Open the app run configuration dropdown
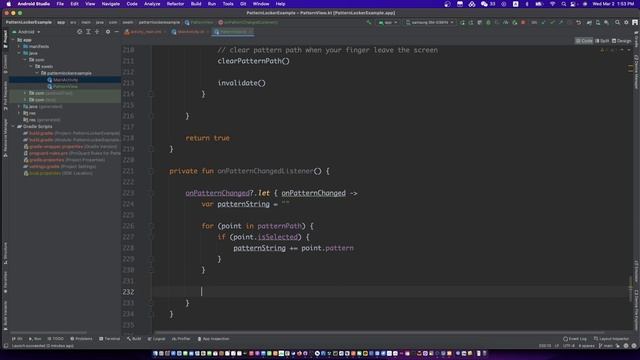The image size is (640, 360). coord(388,22)
